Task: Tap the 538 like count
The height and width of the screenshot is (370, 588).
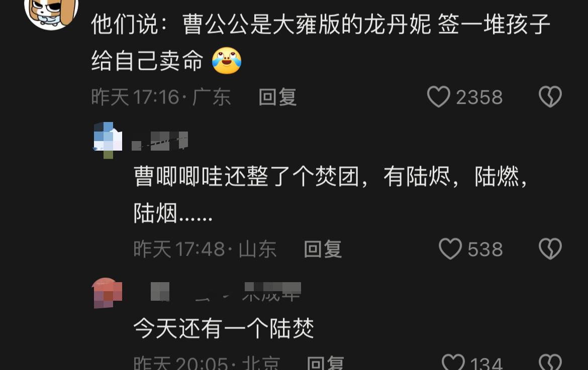Action: coord(485,250)
